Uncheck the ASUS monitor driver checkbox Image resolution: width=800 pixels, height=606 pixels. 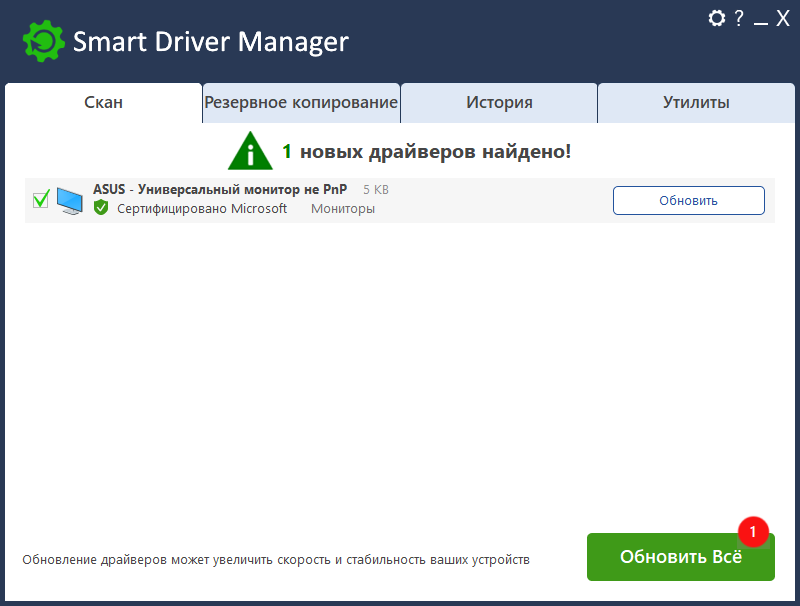(x=41, y=199)
